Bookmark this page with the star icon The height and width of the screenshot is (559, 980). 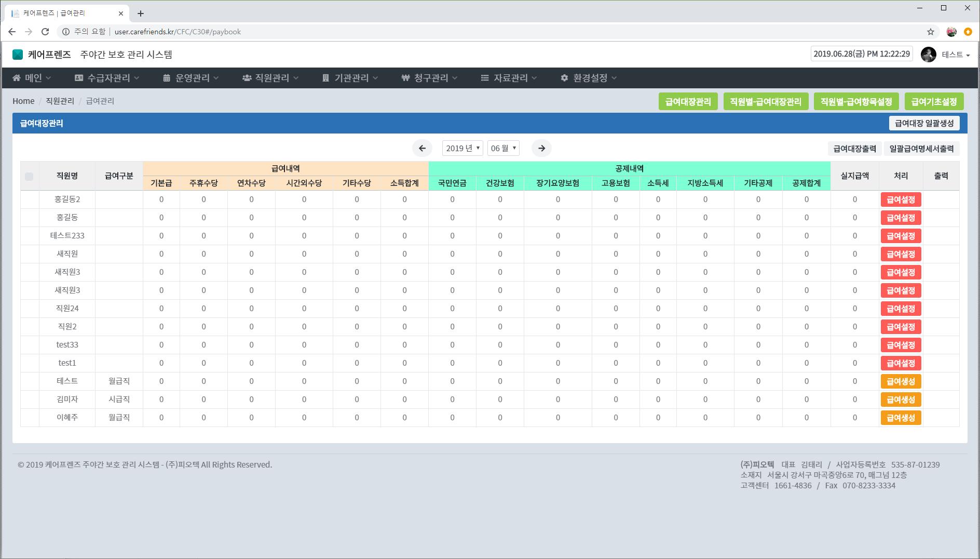coord(930,32)
